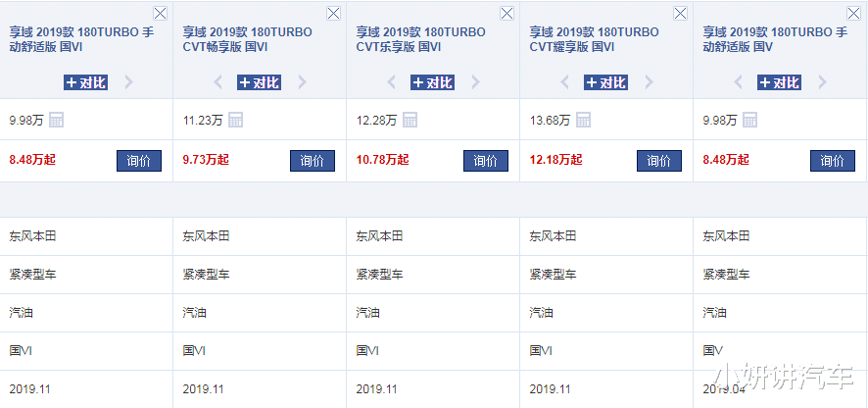The image size is (868, 408).
Task: Move CVT畅享版 column left with arrow
Action: (218, 82)
